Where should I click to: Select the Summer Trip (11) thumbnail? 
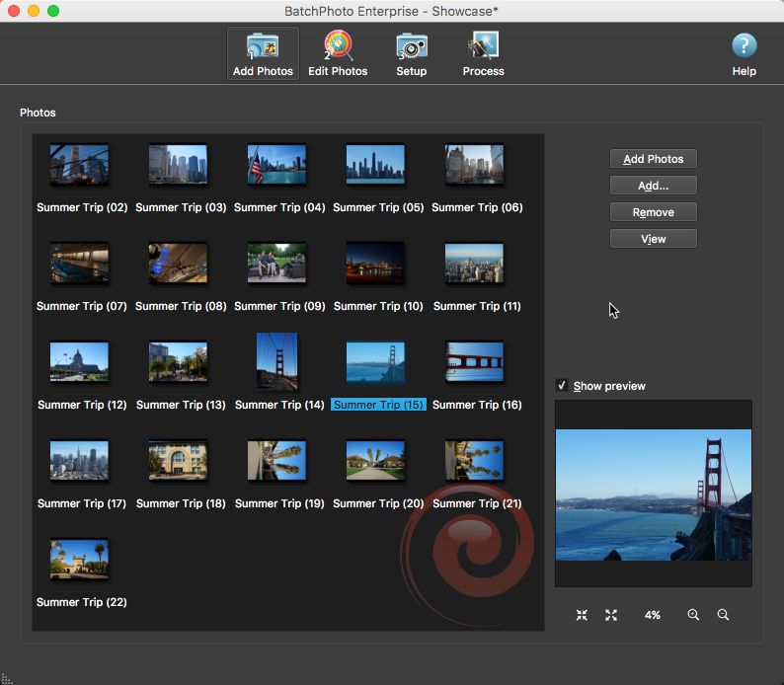click(475, 263)
